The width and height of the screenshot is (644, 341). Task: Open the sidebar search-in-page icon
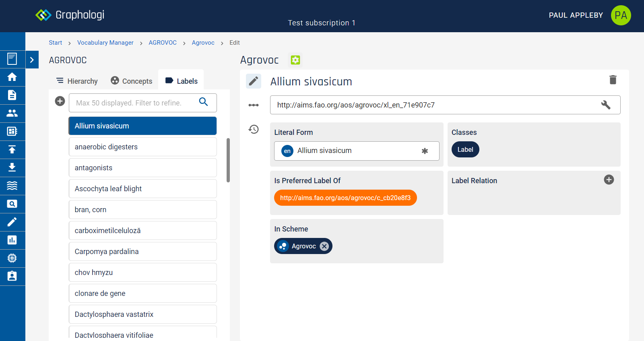pyautogui.click(x=12, y=204)
